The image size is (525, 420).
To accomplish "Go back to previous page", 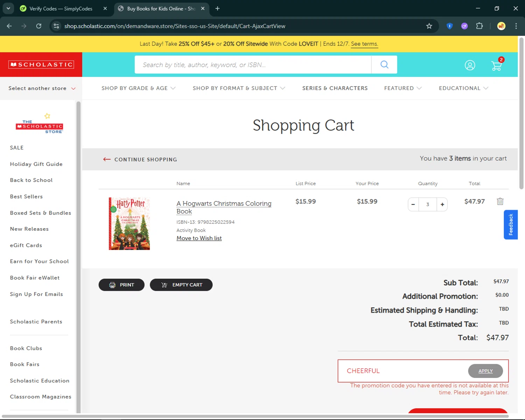I will [9, 26].
